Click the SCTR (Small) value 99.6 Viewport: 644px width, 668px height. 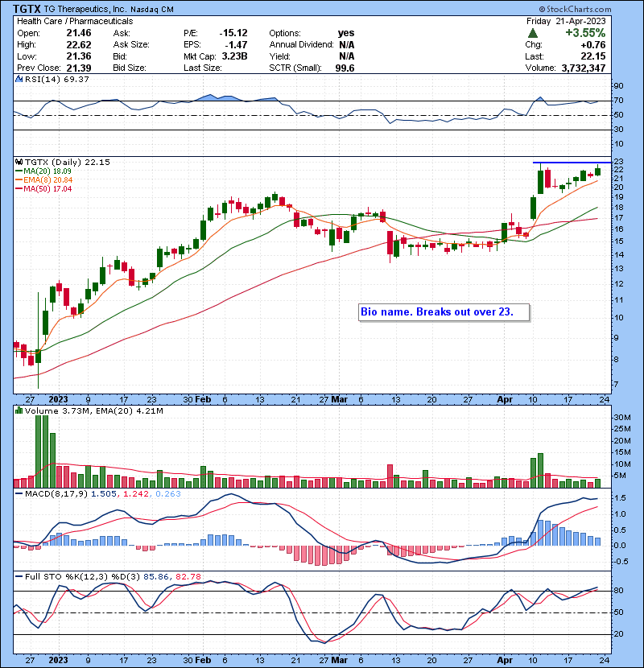pyautogui.click(x=345, y=68)
